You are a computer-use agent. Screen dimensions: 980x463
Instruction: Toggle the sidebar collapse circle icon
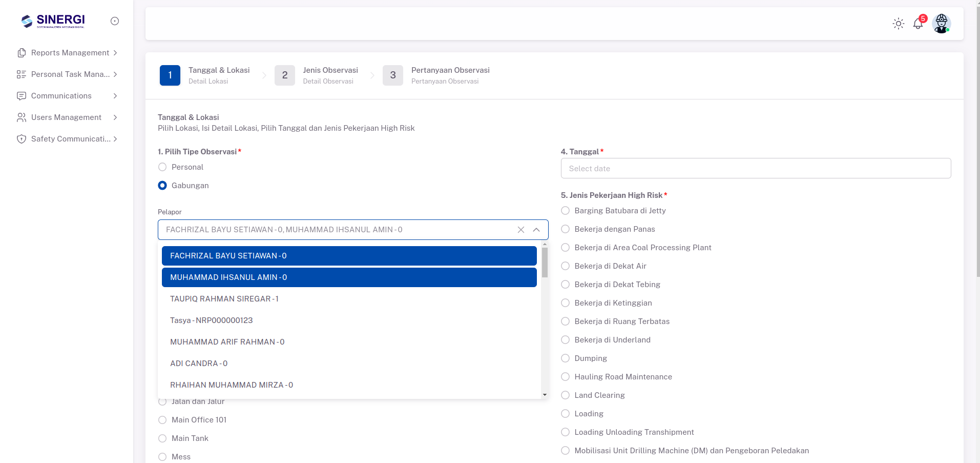[x=115, y=21]
